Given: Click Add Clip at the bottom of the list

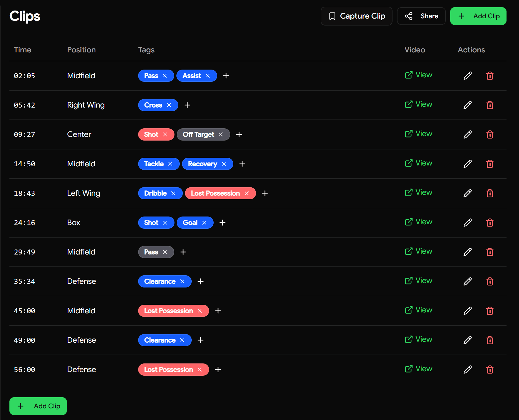Looking at the screenshot, I should (38, 406).
